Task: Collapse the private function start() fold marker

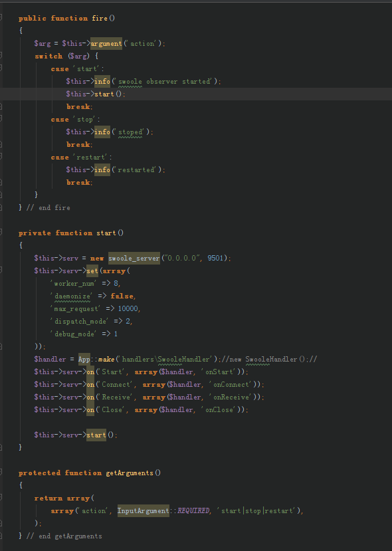Action: (x=1, y=232)
